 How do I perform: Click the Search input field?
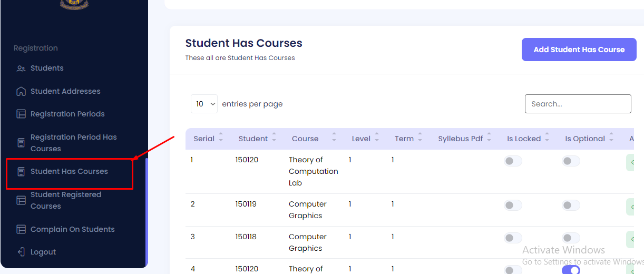point(578,104)
